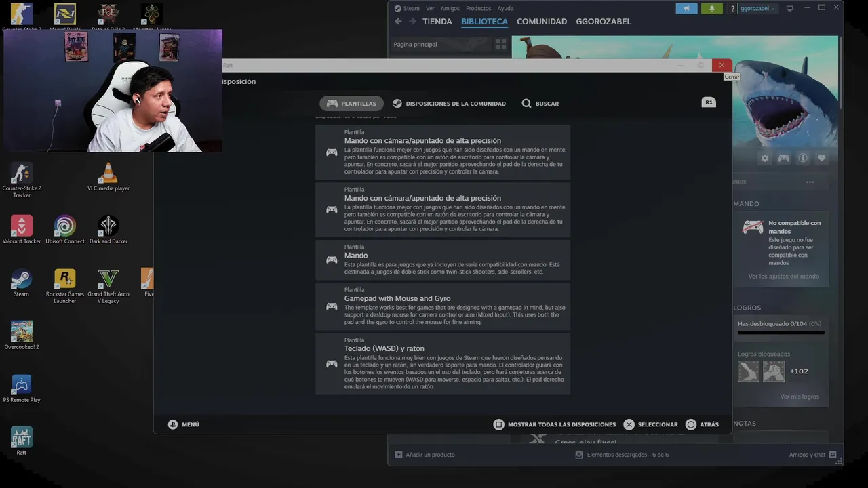Click the library grid collections icon
This screenshot has width=868, height=488.
[500, 45]
